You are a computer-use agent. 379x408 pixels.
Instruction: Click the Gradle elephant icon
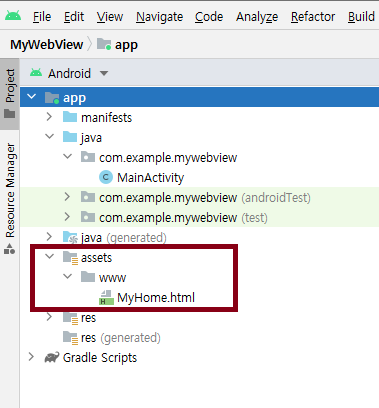52,357
